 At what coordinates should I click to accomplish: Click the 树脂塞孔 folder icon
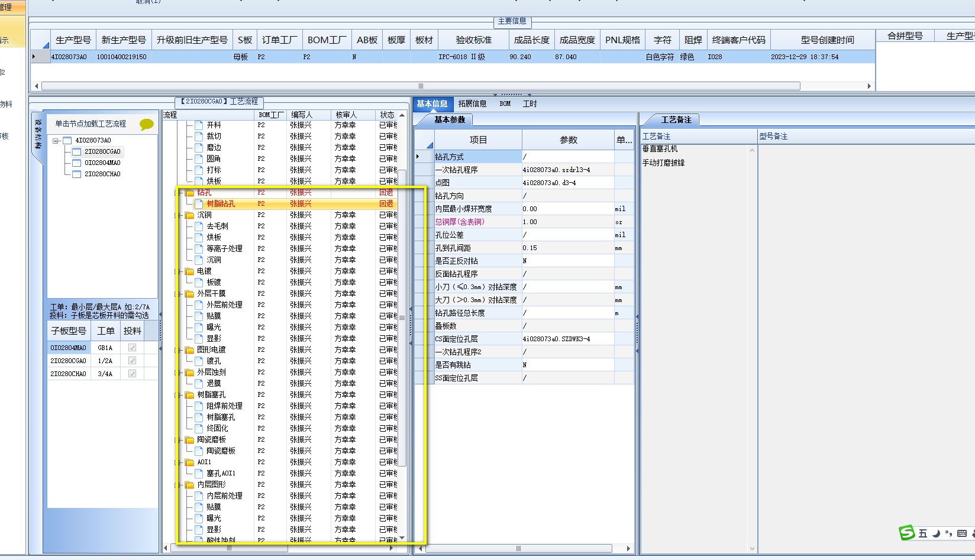tap(190, 395)
